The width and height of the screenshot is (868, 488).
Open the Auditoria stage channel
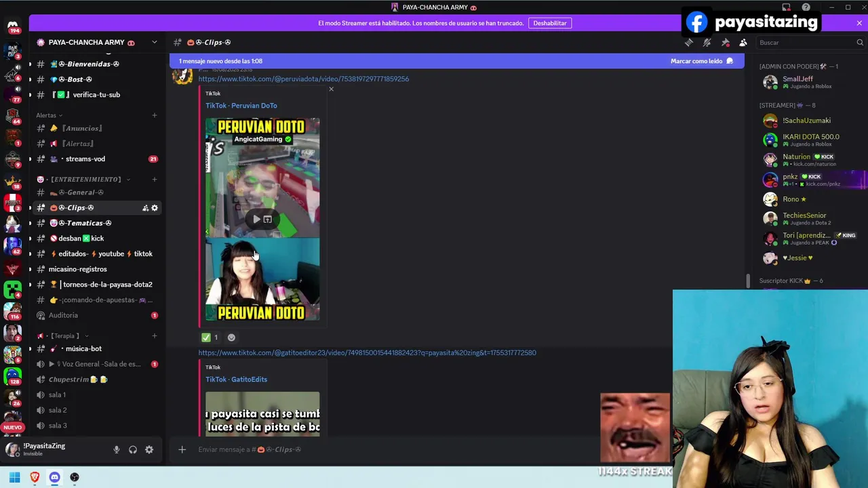tap(96, 315)
